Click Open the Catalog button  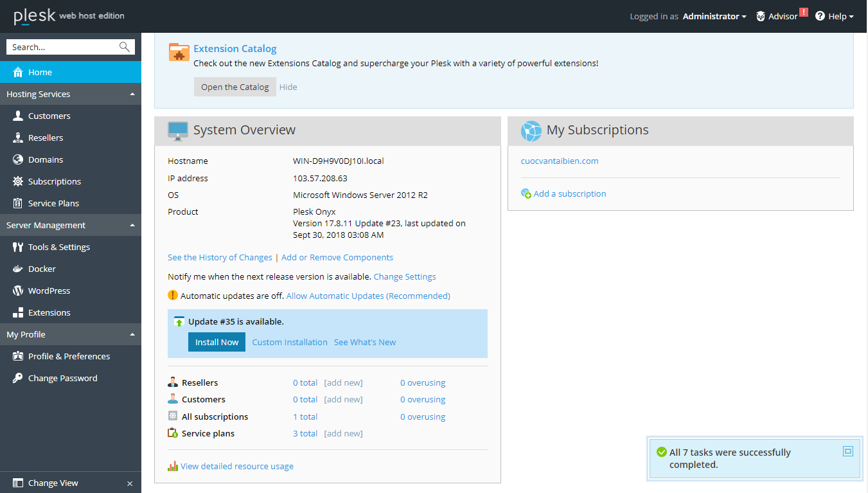(x=235, y=87)
